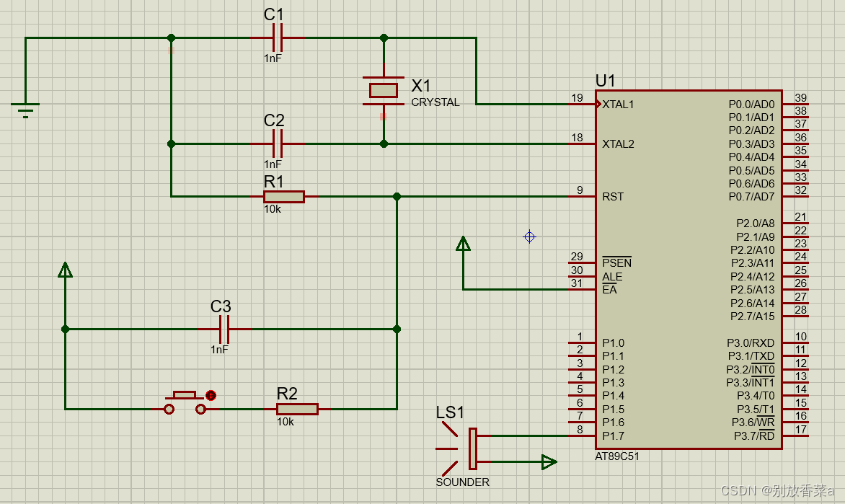This screenshot has width=845, height=504.
Task: Click pin number 19 at XTAL1
Action: (x=578, y=97)
